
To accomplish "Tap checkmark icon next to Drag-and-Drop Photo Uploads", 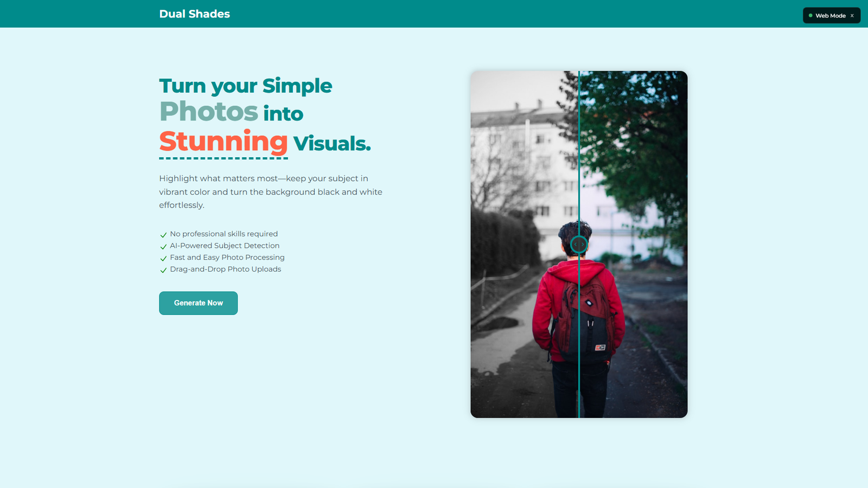I will pos(163,270).
